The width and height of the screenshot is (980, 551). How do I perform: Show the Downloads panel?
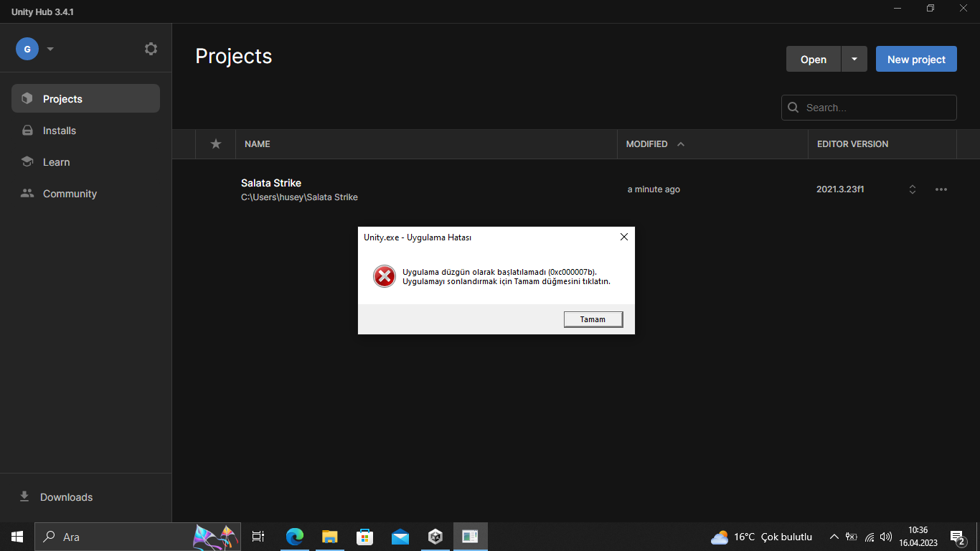(x=85, y=497)
